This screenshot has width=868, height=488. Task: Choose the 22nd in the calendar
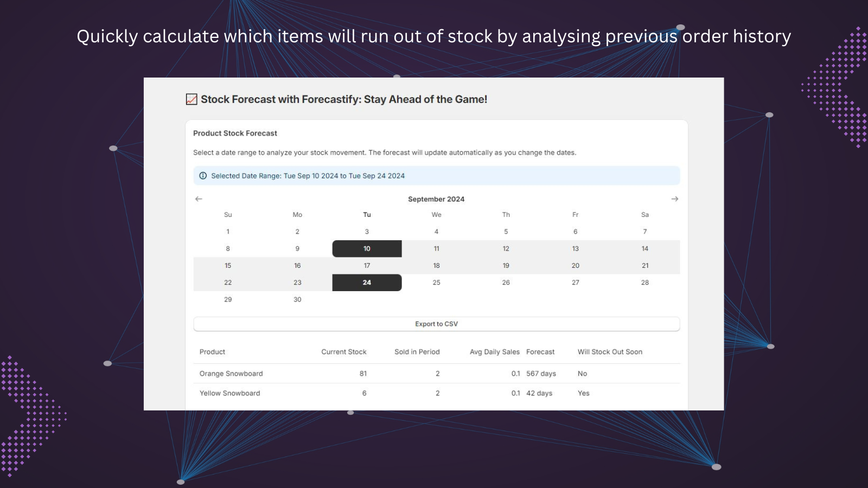228,282
